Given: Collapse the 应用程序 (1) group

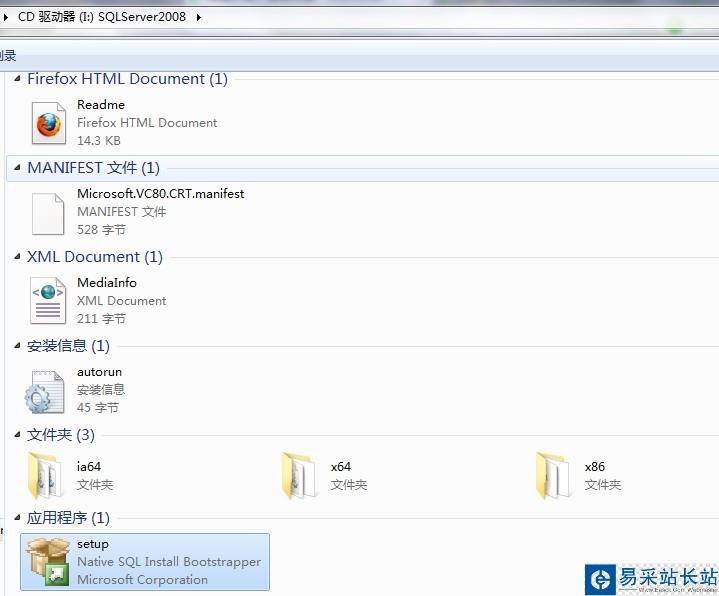Looking at the screenshot, I should pos(17,518).
